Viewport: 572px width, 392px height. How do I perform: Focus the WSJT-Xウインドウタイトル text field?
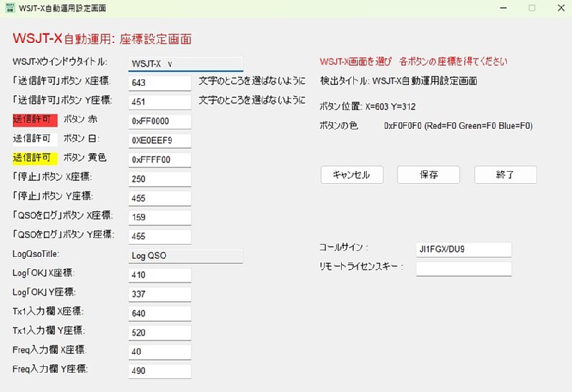[185, 64]
